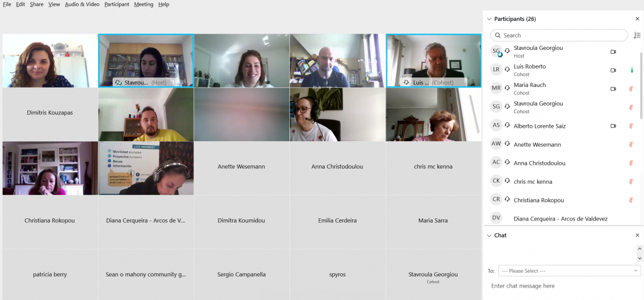Open the Audio & Video menu
Screen dimensions: 644x300
click(x=82, y=4)
